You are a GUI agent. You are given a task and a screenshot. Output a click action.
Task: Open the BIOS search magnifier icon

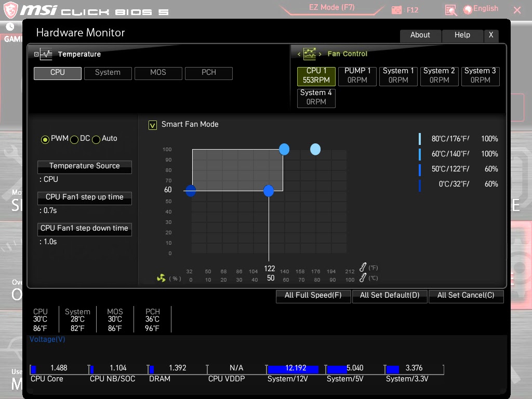450,10
